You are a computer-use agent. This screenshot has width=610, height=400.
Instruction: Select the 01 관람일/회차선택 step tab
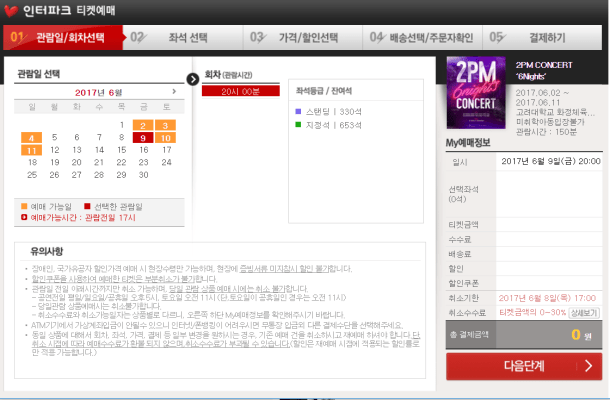pos(62,38)
